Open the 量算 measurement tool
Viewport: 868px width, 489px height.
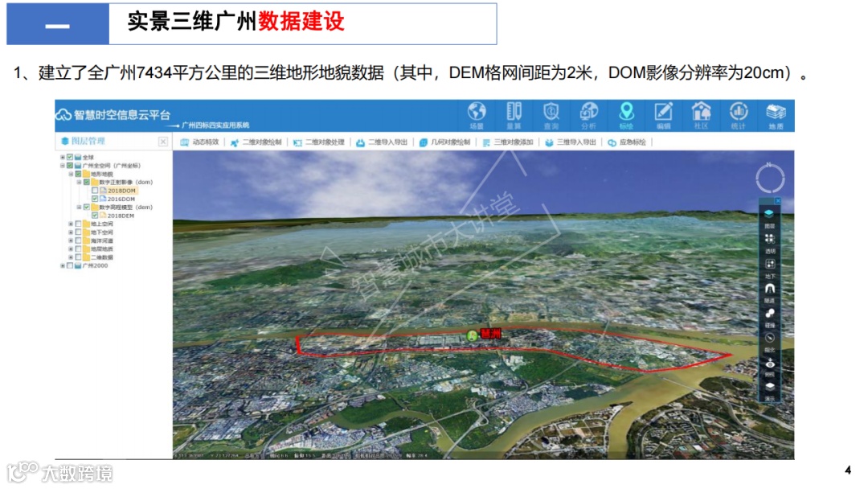[514, 115]
